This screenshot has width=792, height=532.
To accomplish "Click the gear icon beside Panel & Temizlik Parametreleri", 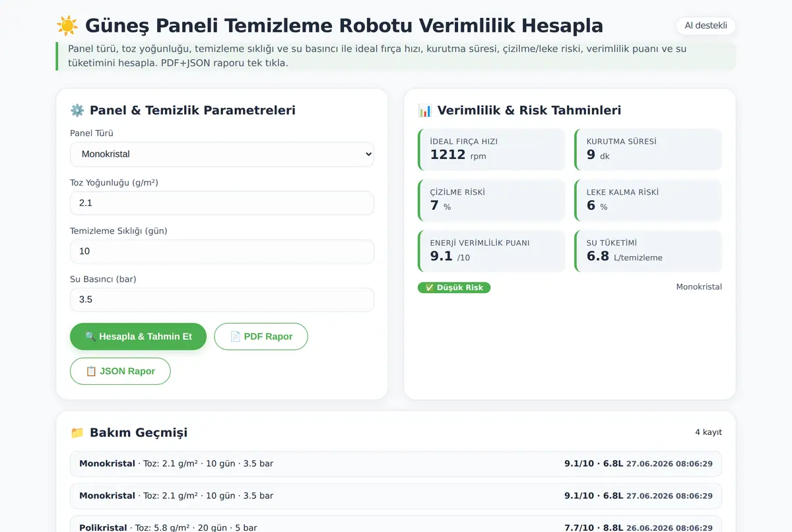I will [77, 110].
